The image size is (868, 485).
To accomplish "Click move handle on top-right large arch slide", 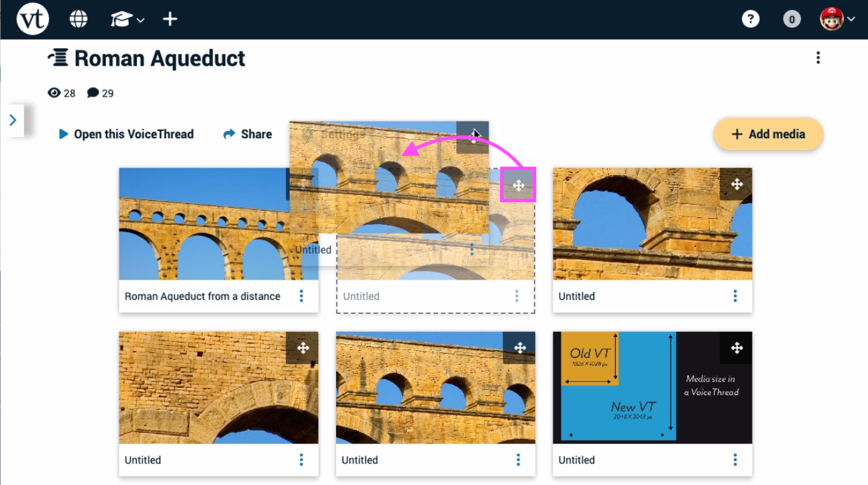I will coord(737,184).
